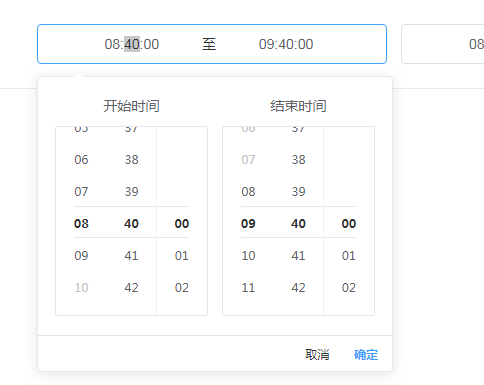Viewport: 484px width, 385px height.
Task: Select minute 41 in start time
Action: pos(131,256)
